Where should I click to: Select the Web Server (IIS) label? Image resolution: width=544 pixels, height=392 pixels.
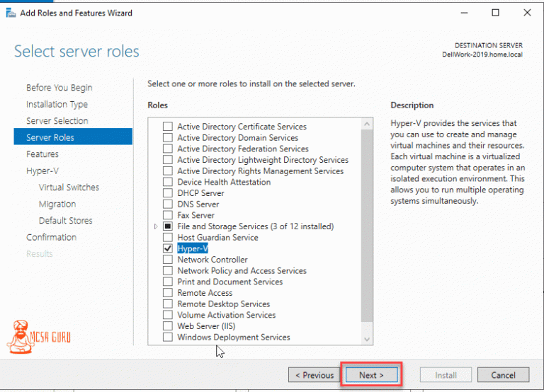point(206,326)
